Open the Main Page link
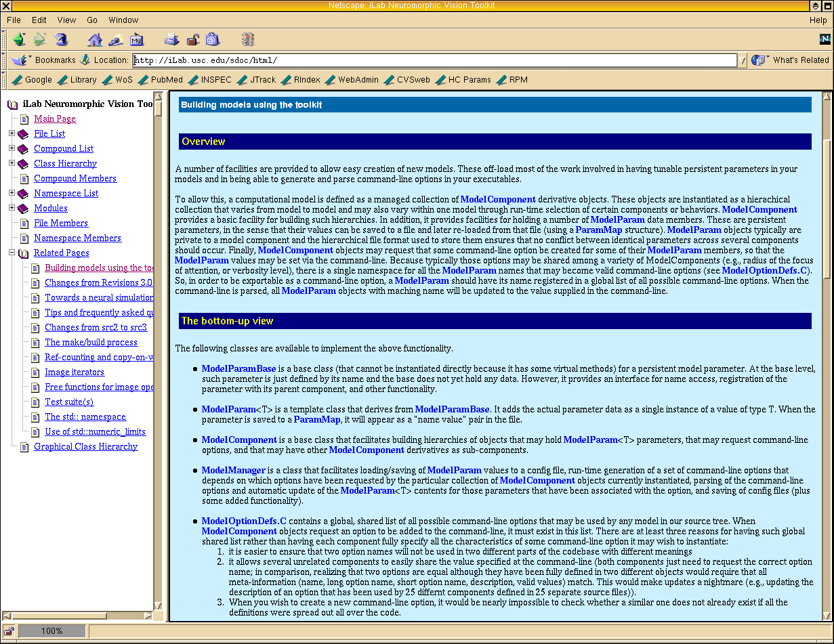834x644 pixels. 55,119
